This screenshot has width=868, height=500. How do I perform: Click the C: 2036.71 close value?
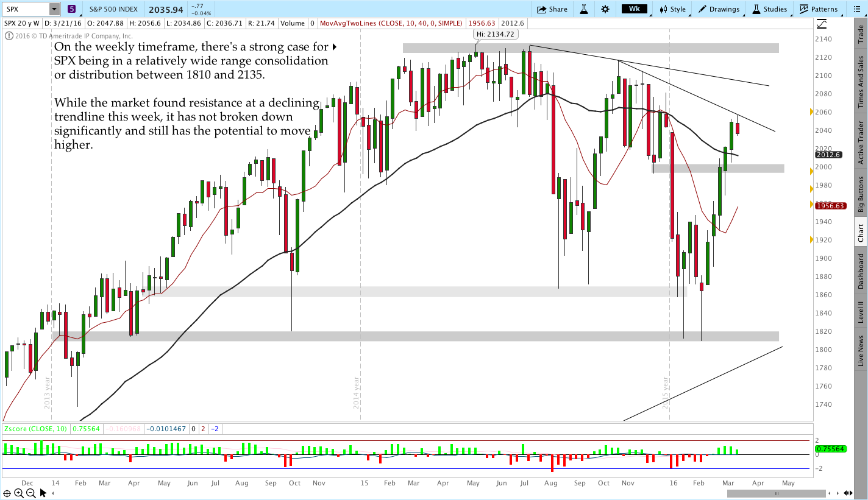pos(226,23)
